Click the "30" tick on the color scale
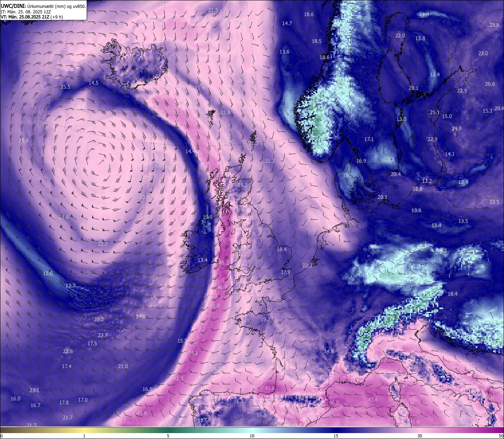 point(420,436)
